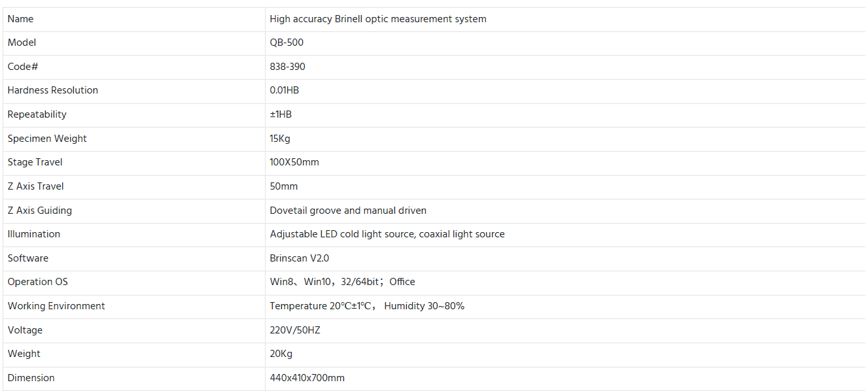Click the Illumination row label
868x391 pixels.
tap(33, 234)
